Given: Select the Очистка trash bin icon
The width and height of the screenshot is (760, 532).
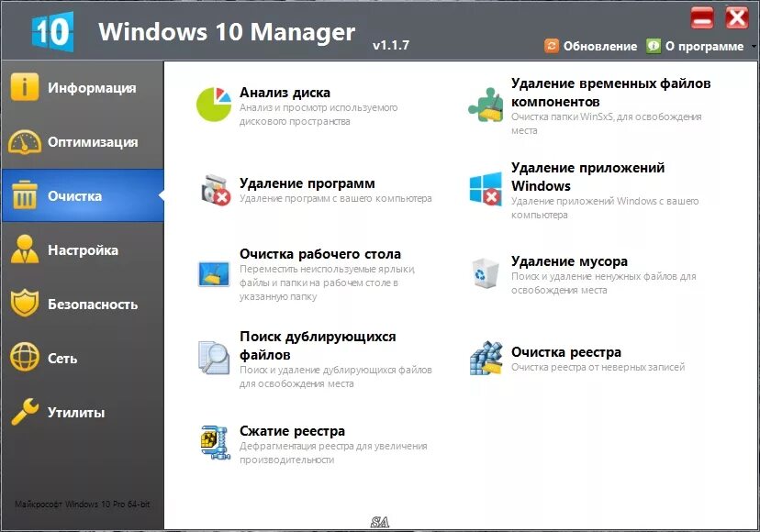Looking at the screenshot, I should tap(24, 195).
